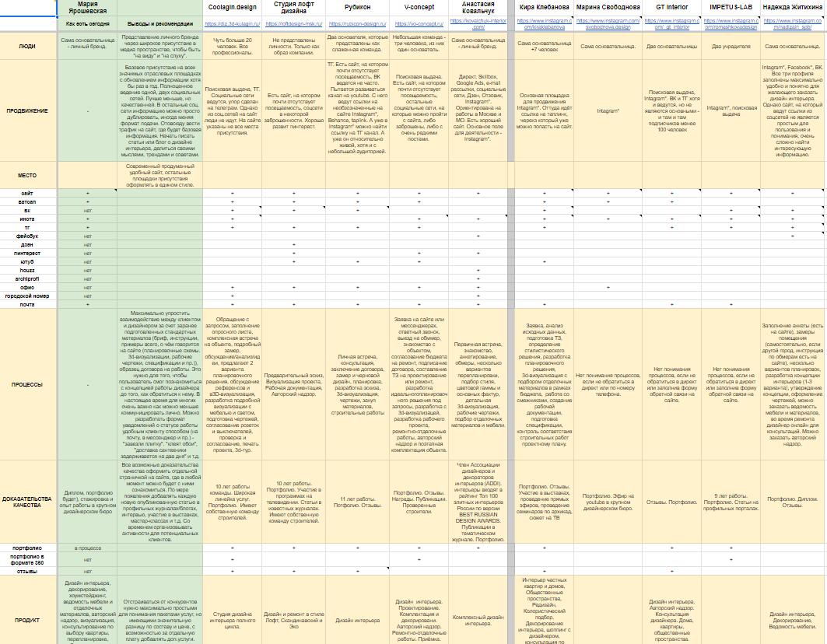Viewport: 827px width, 644px height.
Task: Select 'Предварительный эскиз' processes cell
Action: click(294, 384)
